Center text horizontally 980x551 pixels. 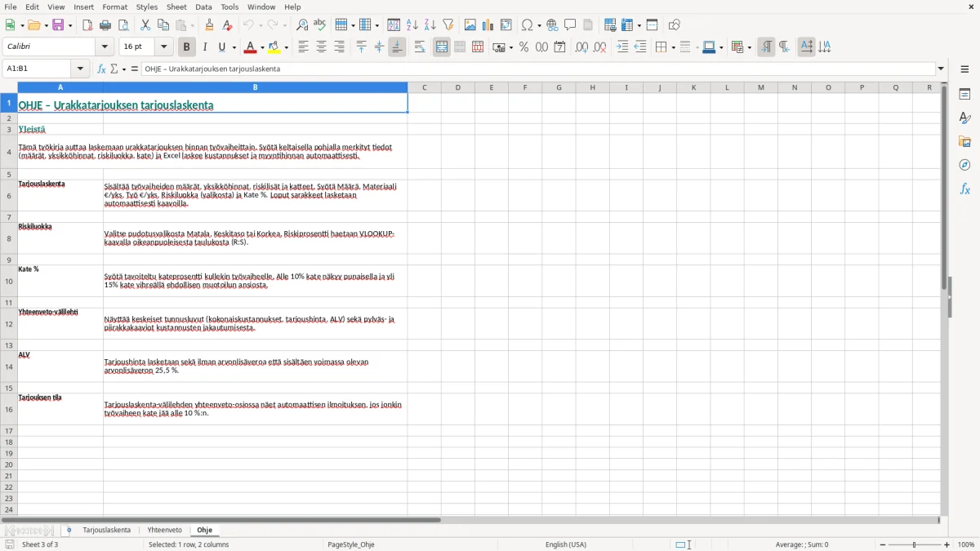[x=321, y=47]
